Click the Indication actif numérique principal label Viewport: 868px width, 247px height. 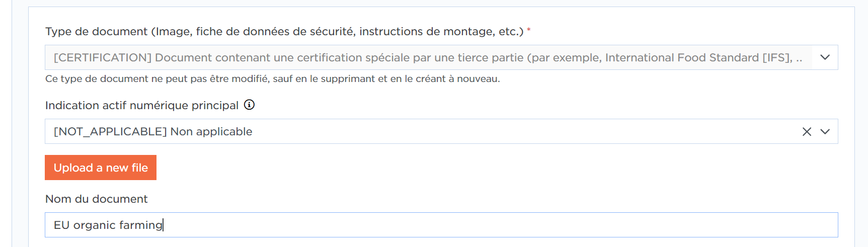pyautogui.click(x=142, y=105)
